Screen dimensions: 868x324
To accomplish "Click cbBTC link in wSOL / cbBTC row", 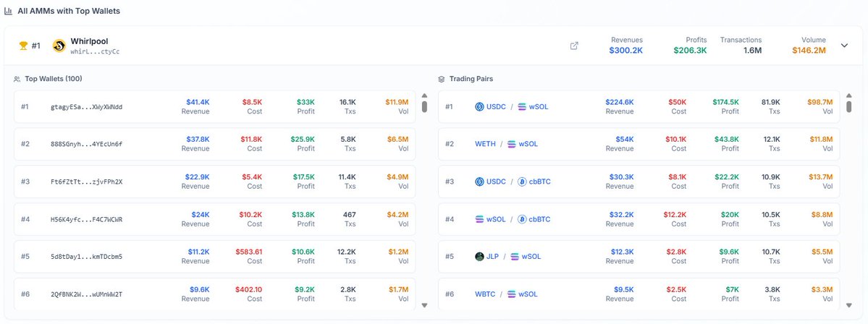I will [540, 220].
